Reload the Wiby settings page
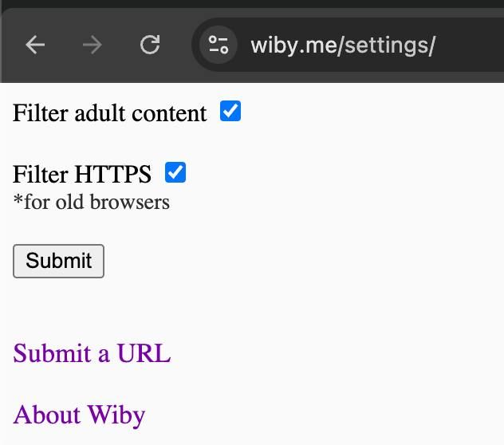 150,45
